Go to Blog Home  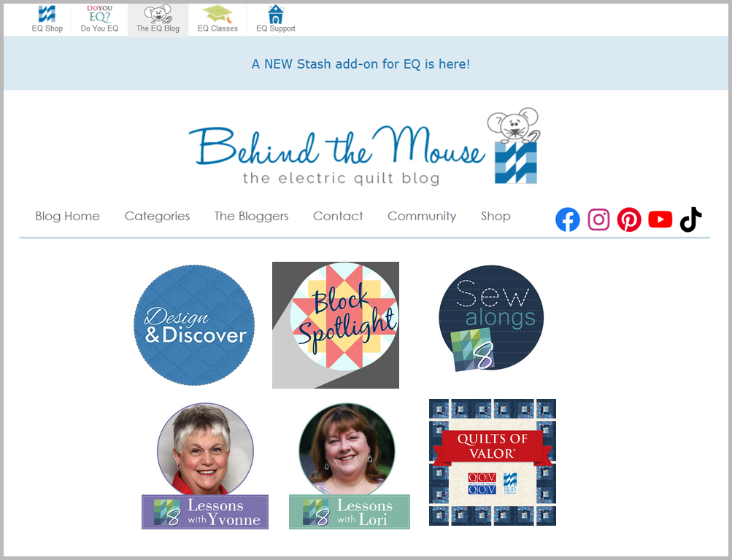tap(67, 217)
